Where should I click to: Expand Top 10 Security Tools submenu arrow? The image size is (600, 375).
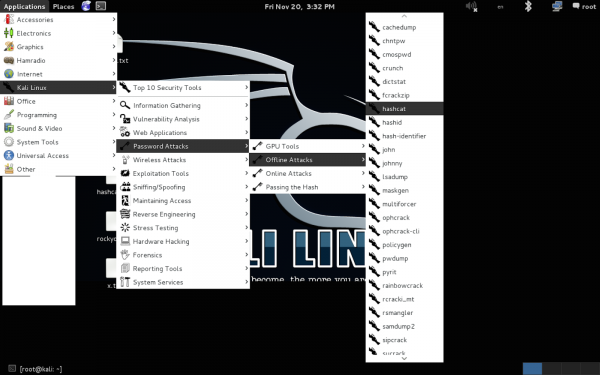[x=246, y=88]
